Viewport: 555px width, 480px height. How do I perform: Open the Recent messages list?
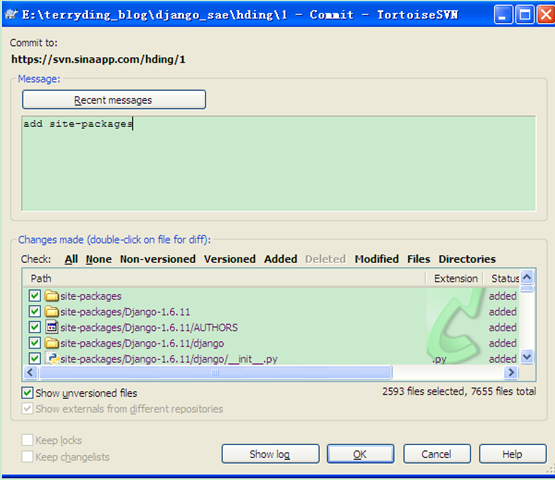pyautogui.click(x=114, y=100)
